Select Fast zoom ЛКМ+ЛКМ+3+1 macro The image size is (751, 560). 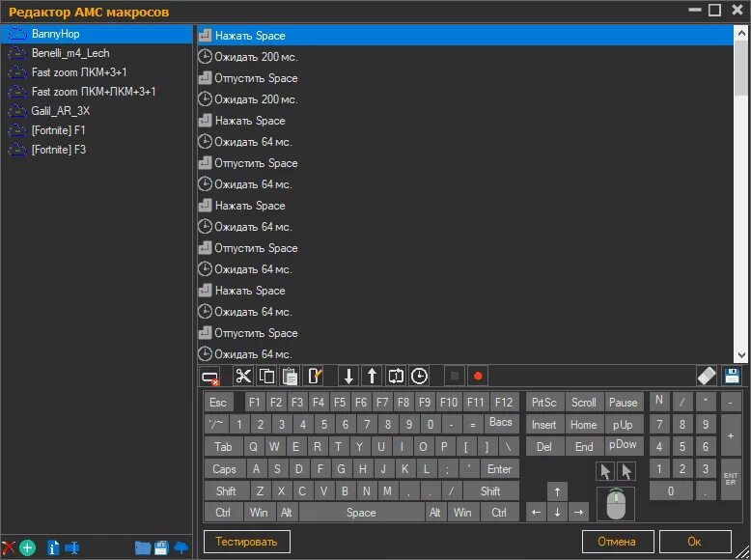click(x=97, y=92)
